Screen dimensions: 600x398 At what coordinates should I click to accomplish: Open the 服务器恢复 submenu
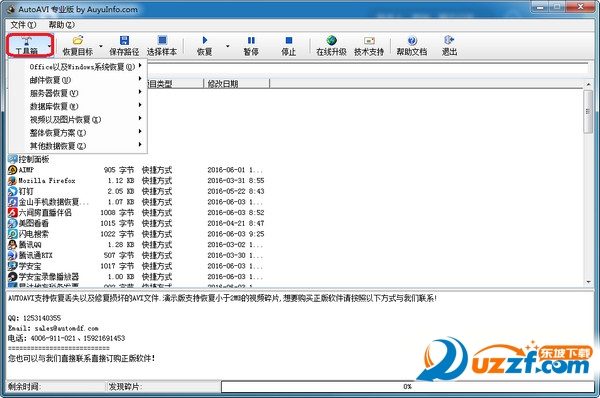[x=78, y=93]
